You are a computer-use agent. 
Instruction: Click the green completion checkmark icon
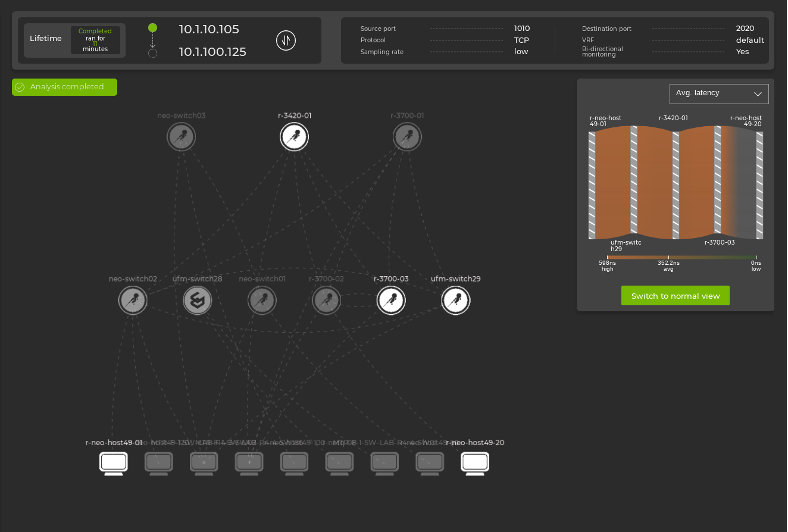[x=20, y=87]
